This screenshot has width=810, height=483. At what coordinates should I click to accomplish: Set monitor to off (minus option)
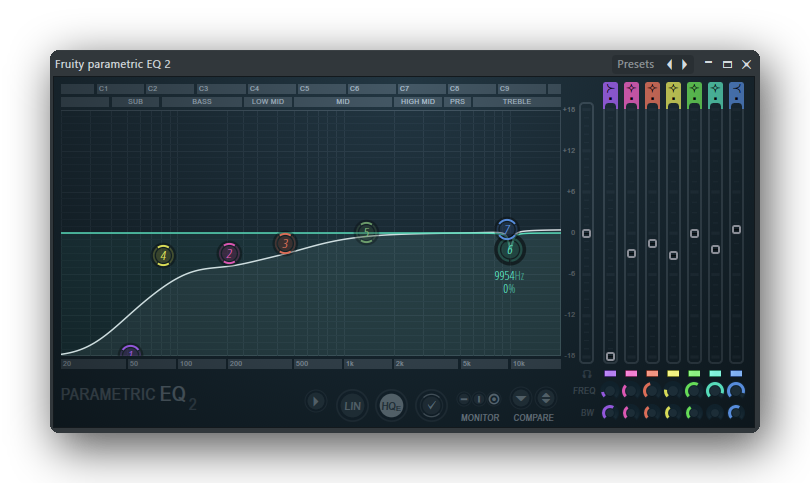click(x=464, y=399)
